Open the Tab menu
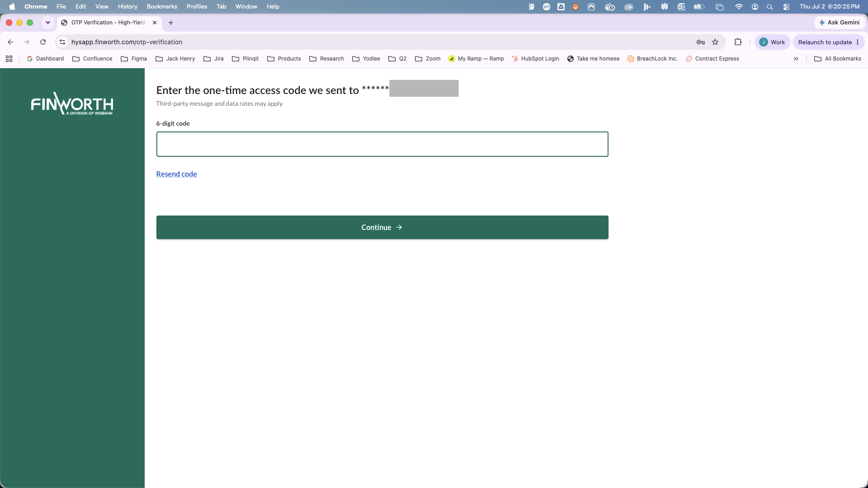Image resolution: width=868 pixels, height=488 pixels. pyautogui.click(x=221, y=6)
